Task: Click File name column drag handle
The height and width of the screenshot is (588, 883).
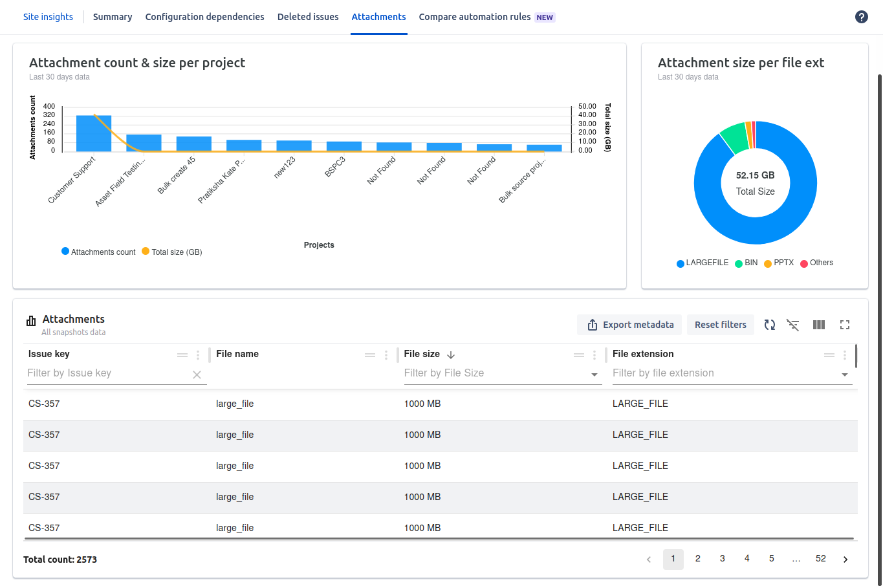Action: tap(370, 354)
